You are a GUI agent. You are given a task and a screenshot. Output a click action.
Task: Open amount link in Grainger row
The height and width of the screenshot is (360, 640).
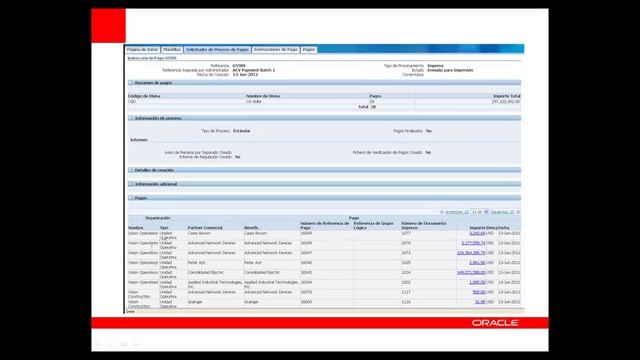480,302
